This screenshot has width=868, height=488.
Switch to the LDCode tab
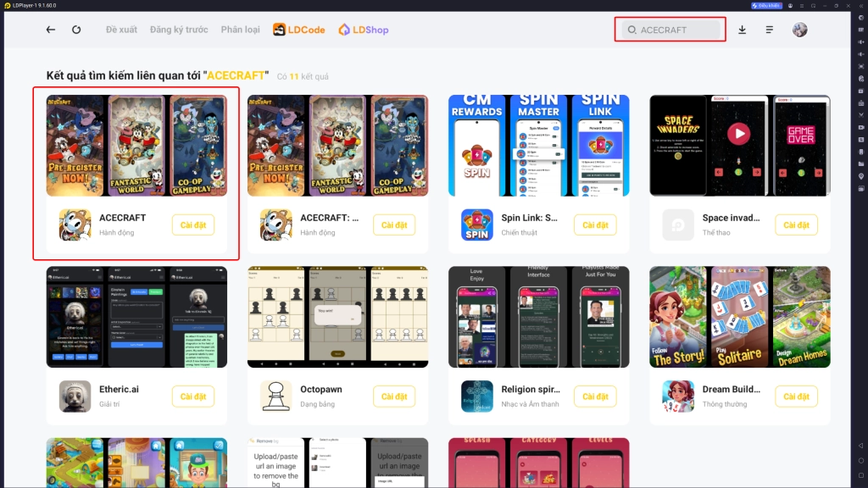[x=299, y=30]
